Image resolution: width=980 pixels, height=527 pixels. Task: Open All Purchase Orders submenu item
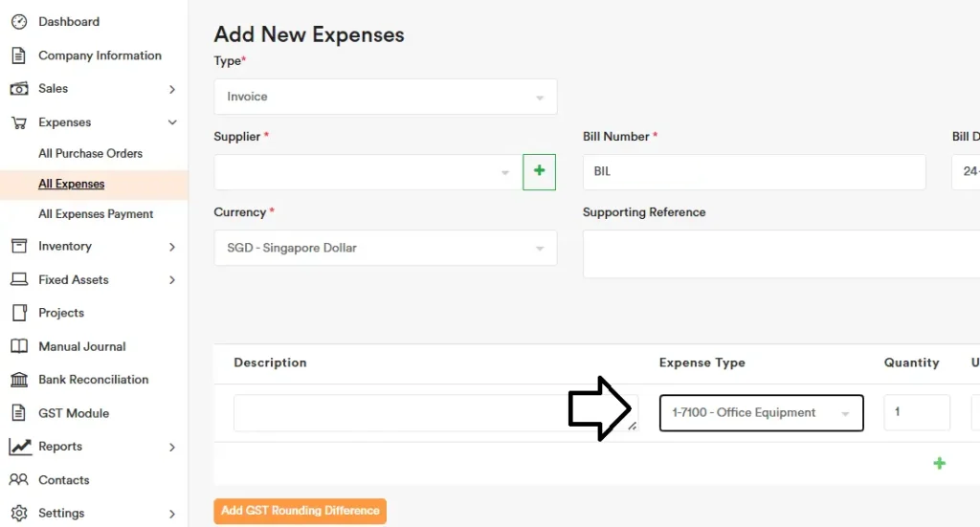pos(90,153)
